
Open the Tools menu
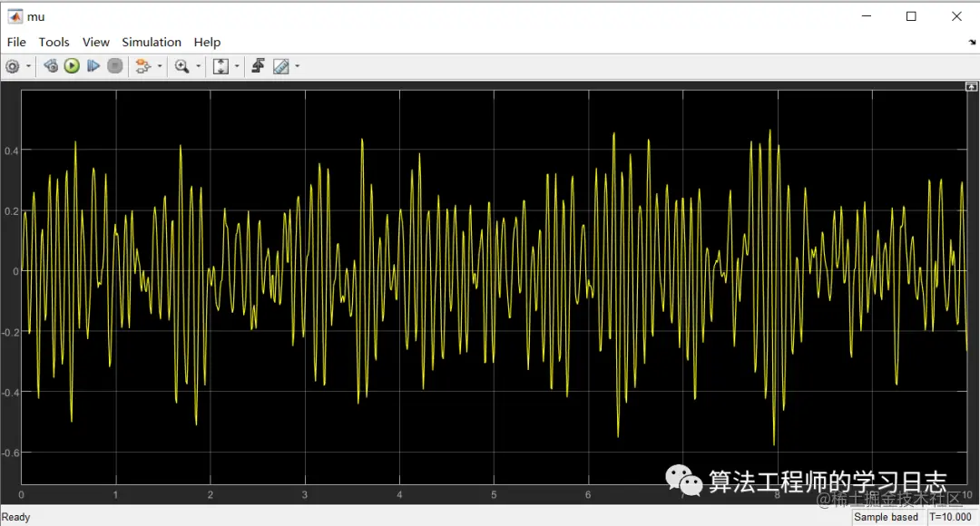pyautogui.click(x=54, y=42)
